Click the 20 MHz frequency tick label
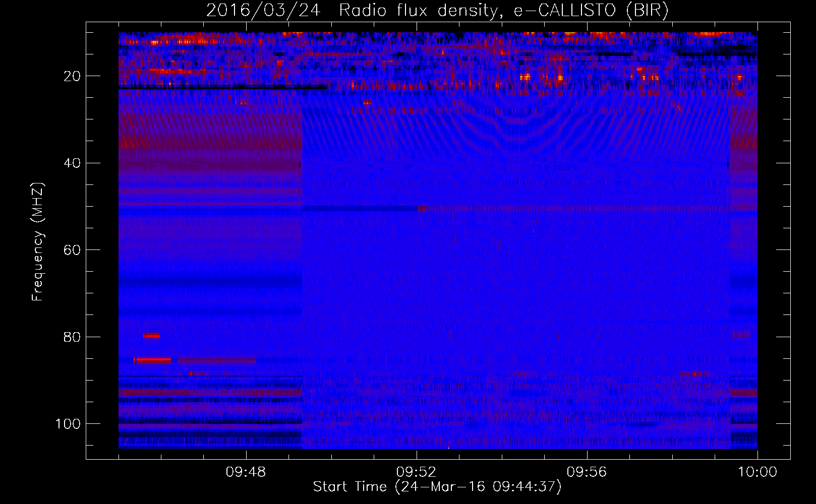Screen dimensions: 816x504 72,76
